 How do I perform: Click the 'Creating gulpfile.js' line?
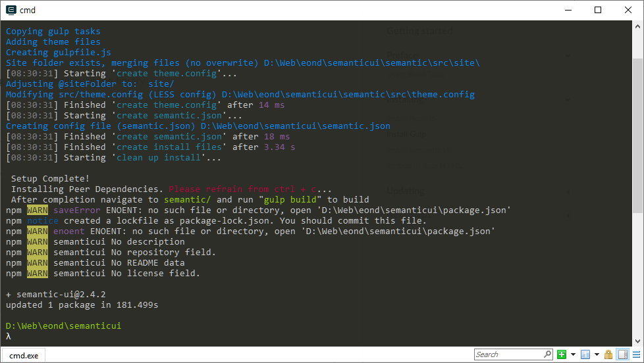[59, 53]
